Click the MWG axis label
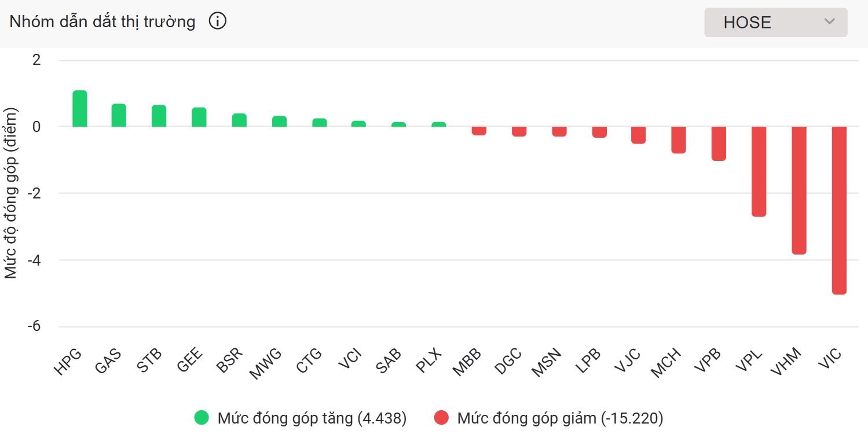Screen dimensions: 868x438 266,361
